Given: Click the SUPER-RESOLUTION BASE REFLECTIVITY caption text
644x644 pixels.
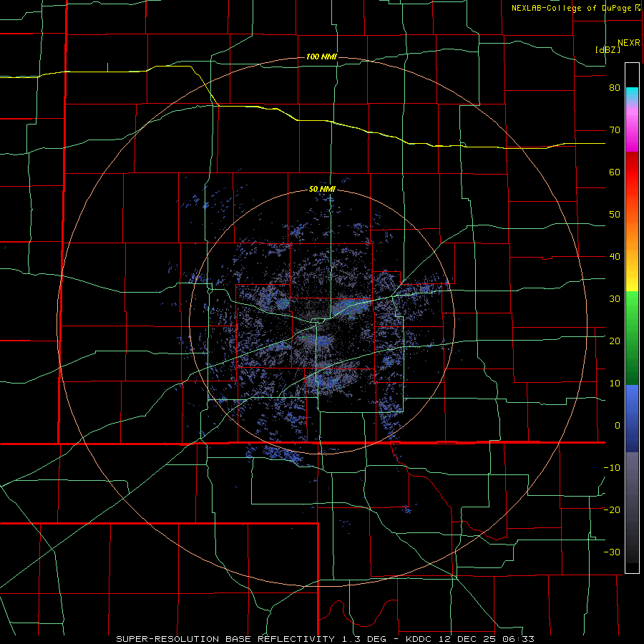Looking at the screenshot, I should (x=225, y=639).
